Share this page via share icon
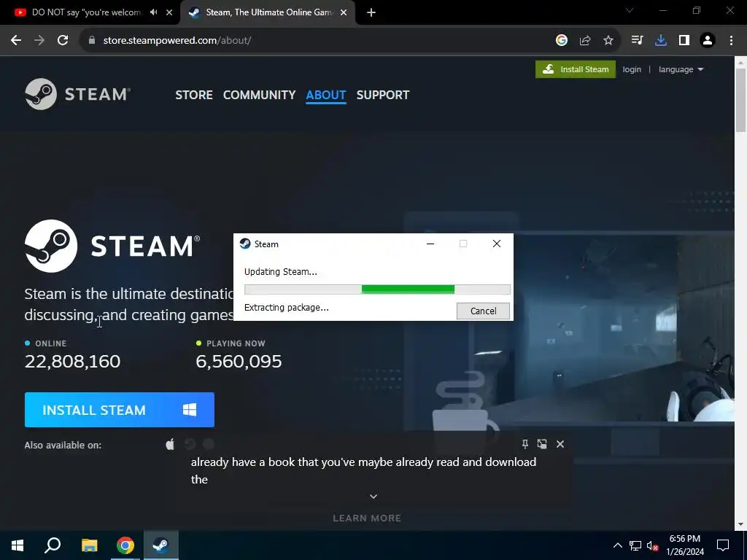Viewport: 747px width, 560px height. [585, 41]
